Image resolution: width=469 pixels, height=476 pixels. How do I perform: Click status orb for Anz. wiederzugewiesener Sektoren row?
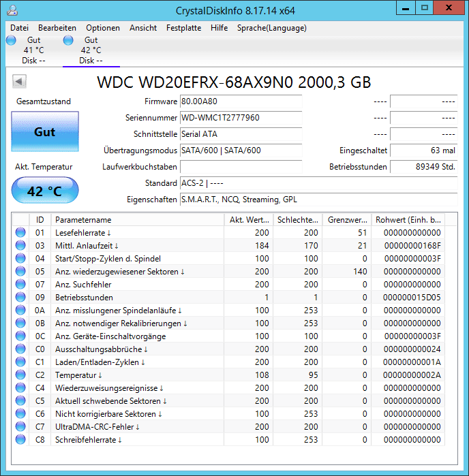(20, 271)
